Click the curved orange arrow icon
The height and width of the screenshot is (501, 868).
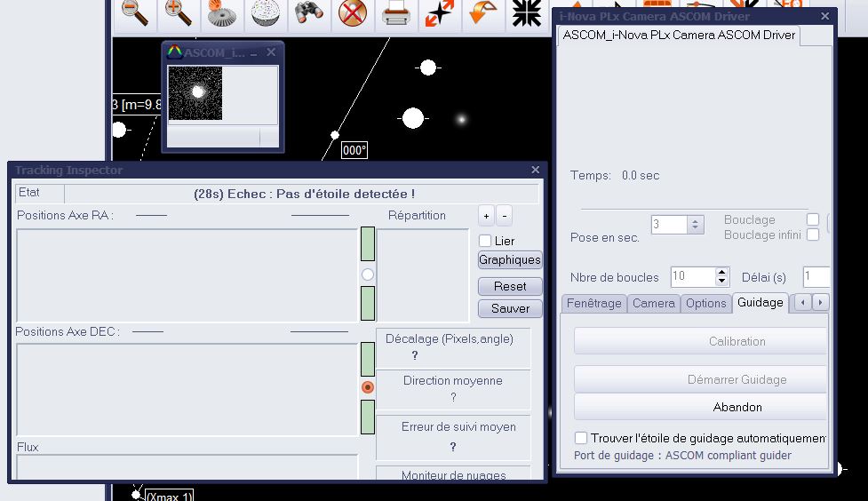[482, 13]
